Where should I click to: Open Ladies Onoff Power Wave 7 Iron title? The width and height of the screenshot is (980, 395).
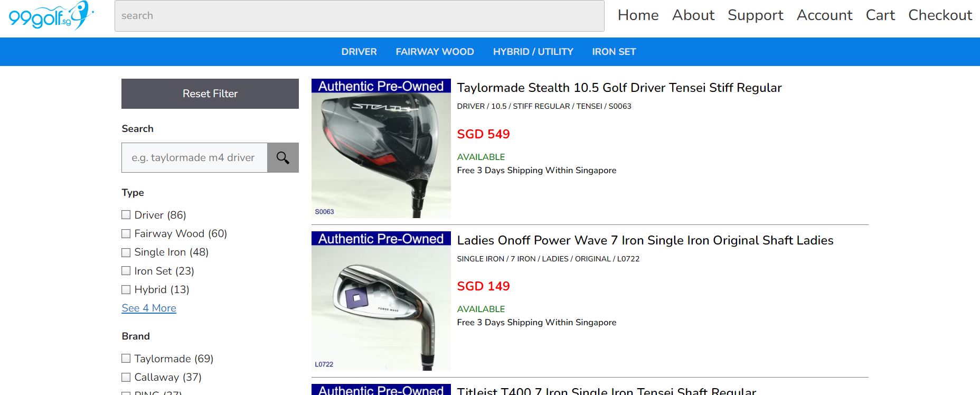tap(645, 240)
